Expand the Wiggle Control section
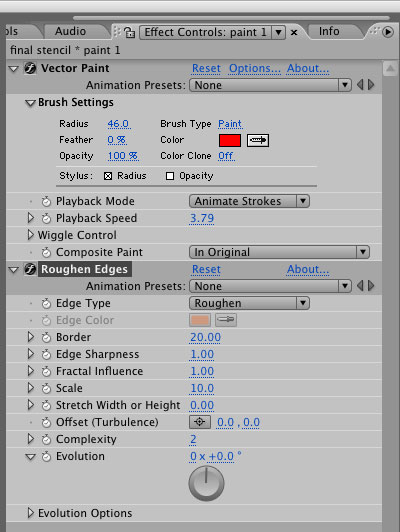The height and width of the screenshot is (532, 400). pos(30,235)
